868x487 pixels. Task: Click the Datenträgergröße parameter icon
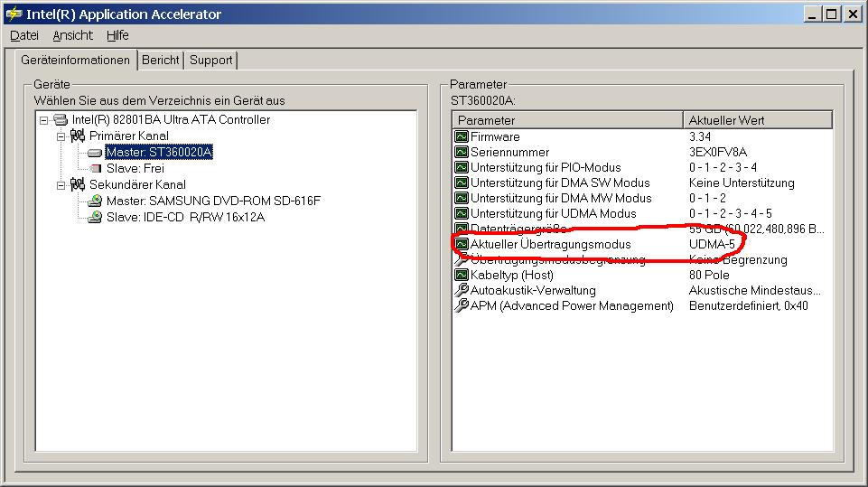(x=462, y=229)
